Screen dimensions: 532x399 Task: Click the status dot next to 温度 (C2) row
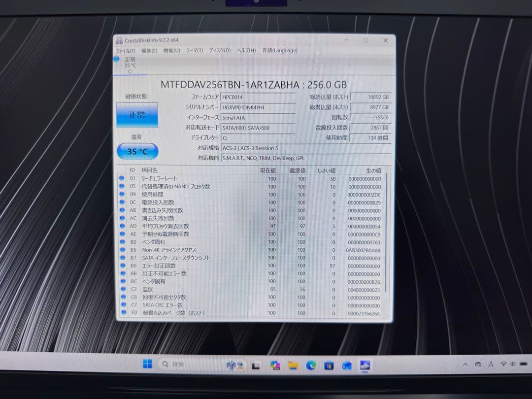click(122, 289)
